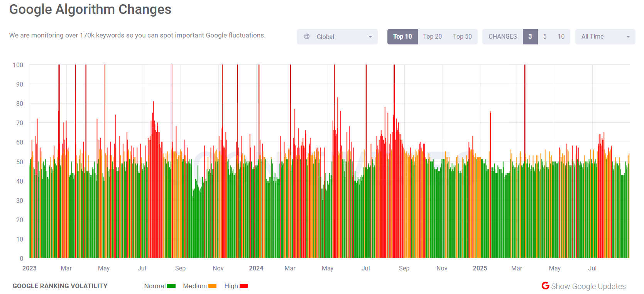644x294 pixels.
Task: Choose 5 in the CHANGES selector
Action: (x=545, y=37)
